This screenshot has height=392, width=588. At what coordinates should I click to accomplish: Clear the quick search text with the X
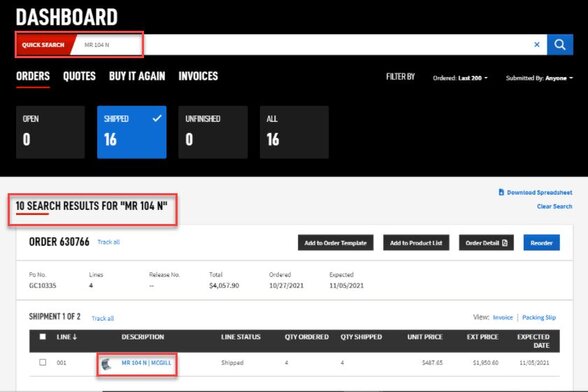pyautogui.click(x=537, y=45)
